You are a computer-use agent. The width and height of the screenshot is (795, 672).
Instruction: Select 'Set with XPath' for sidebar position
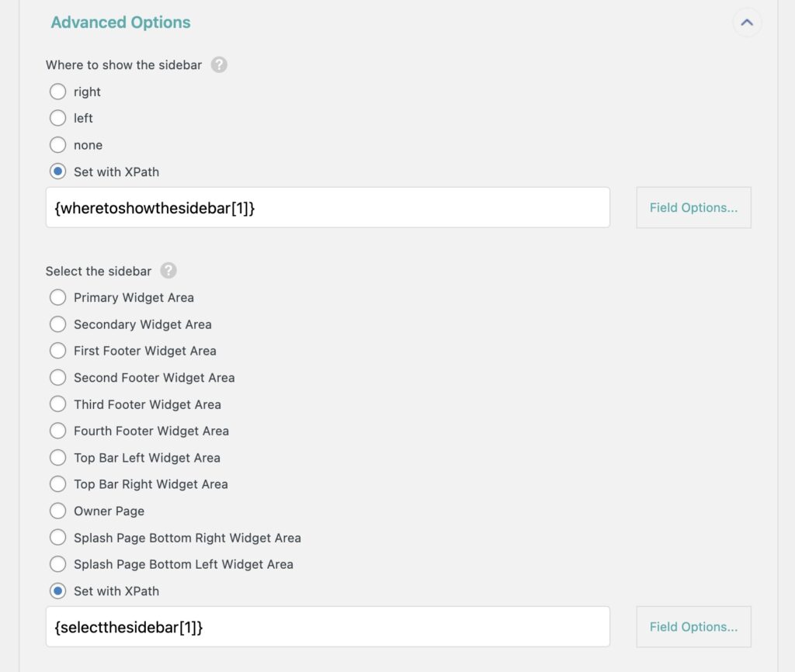(57, 171)
